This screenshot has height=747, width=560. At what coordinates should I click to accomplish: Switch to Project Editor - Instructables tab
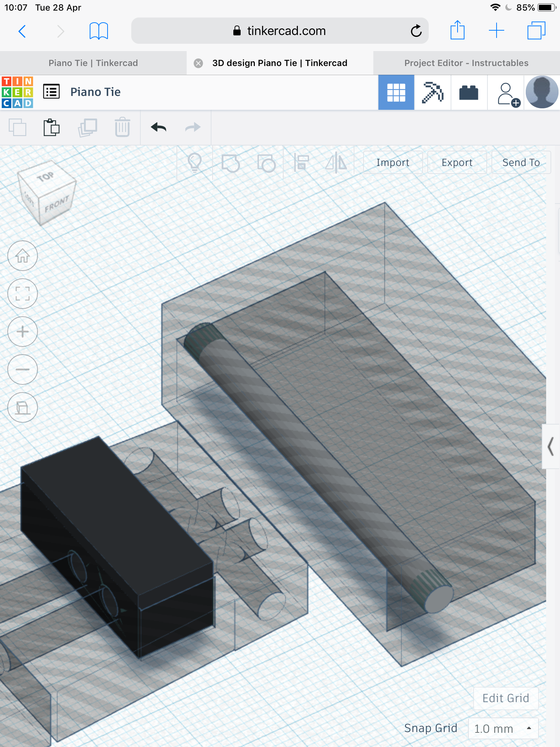tap(466, 63)
